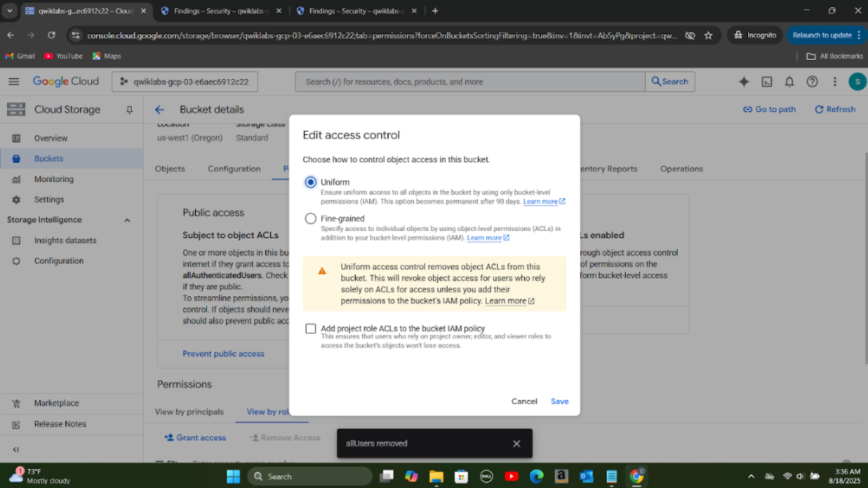
Task: Collapse the Storage Intelligence section
Action: [x=127, y=220]
